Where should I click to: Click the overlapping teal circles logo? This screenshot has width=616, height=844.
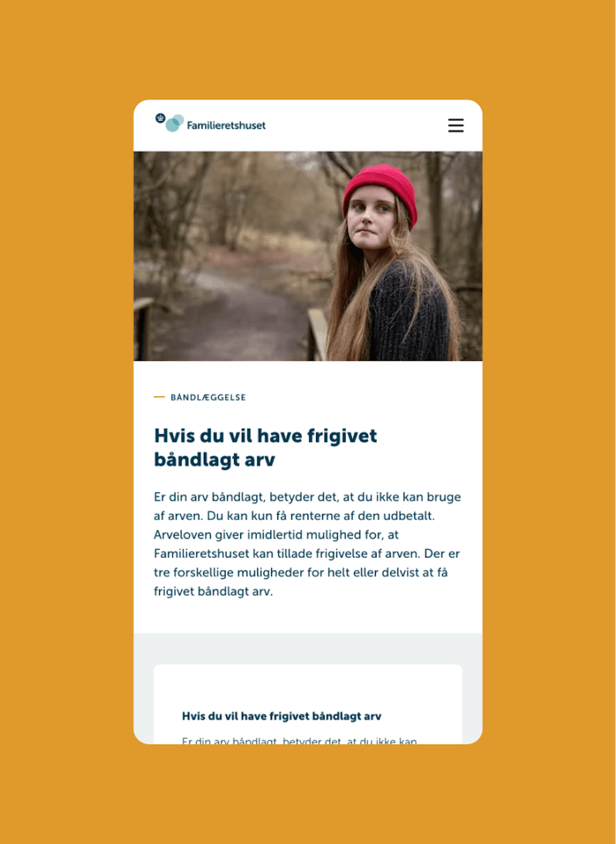175,123
